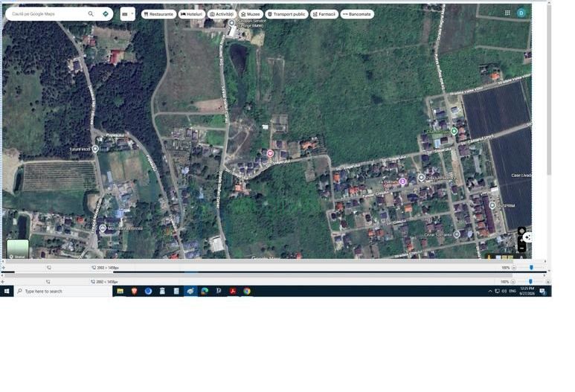Screen dimensions: 575x392
Task: Show hidden system tray icons
Action: [x=490, y=291]
